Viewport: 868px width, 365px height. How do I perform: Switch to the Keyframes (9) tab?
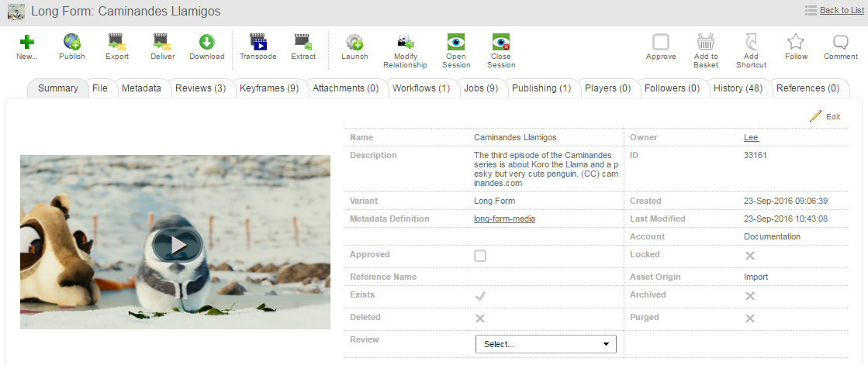click(268, 88)
